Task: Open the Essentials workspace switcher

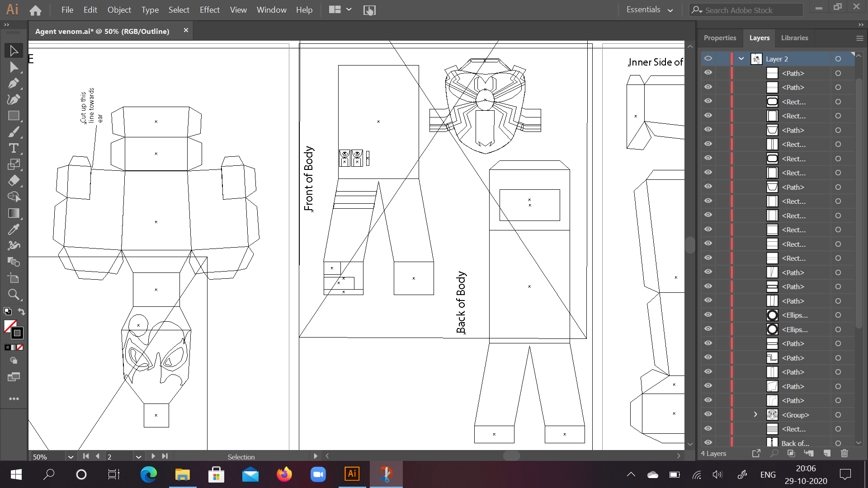Action: click(x=649, y=10)
